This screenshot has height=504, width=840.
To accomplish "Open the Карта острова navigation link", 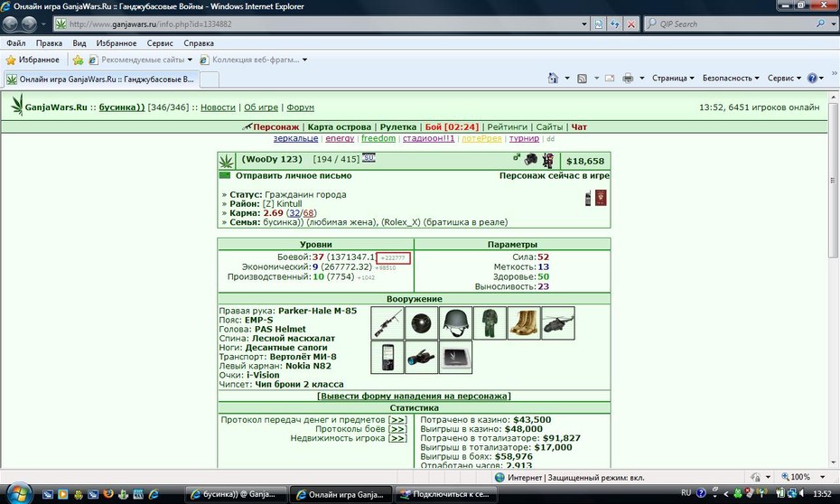I will (339, 127).
